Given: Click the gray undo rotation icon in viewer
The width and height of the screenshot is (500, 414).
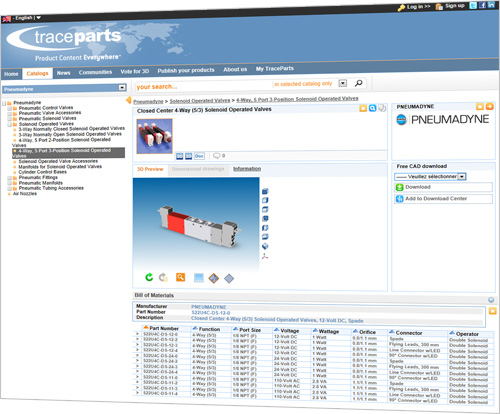Looking at the screenshot, I should click(163, 277).
